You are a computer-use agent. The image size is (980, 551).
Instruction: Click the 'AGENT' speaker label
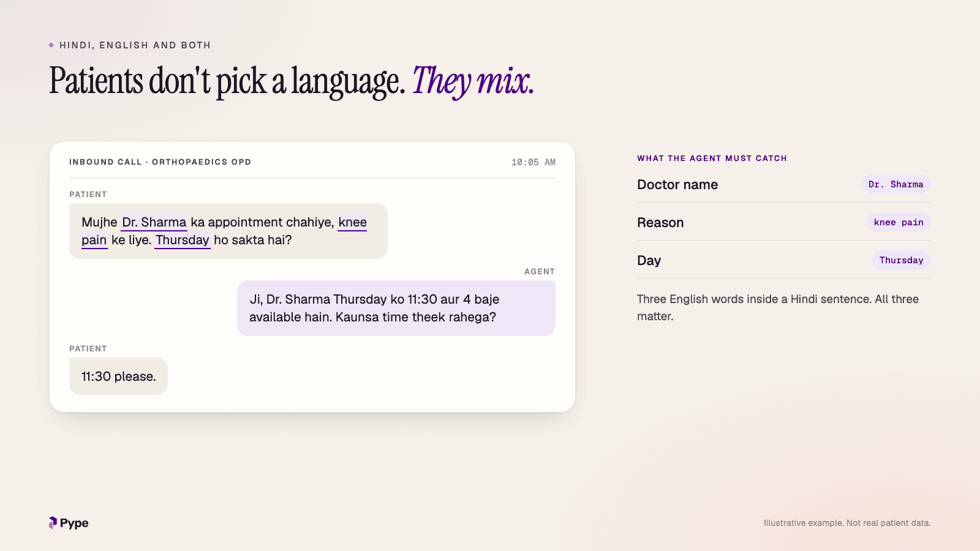coord(539,271)
